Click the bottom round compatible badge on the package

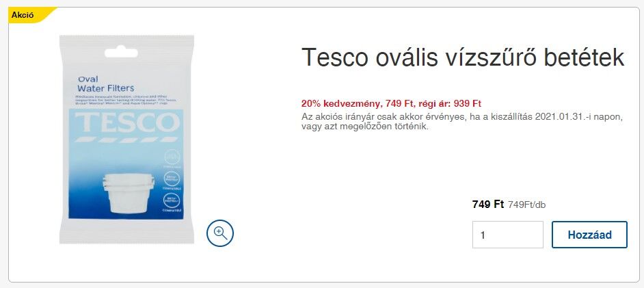(172, 201)
